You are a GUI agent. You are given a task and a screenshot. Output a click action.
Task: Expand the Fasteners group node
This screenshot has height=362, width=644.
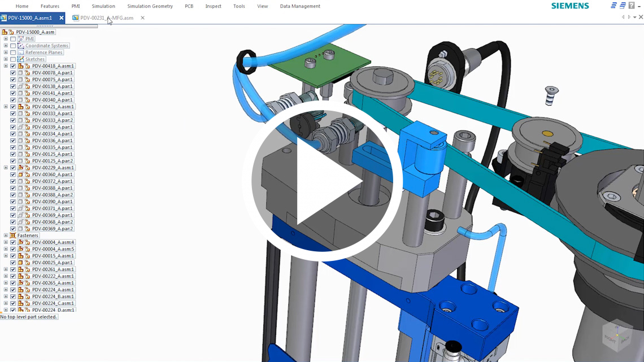[x=6, y=235]
